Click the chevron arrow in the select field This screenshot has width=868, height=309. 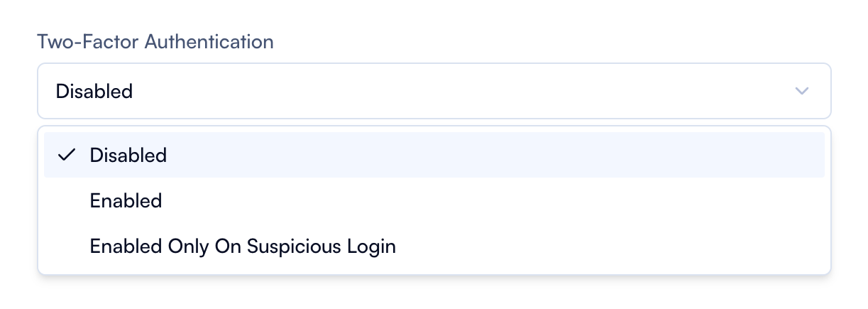tap(802, 91)
